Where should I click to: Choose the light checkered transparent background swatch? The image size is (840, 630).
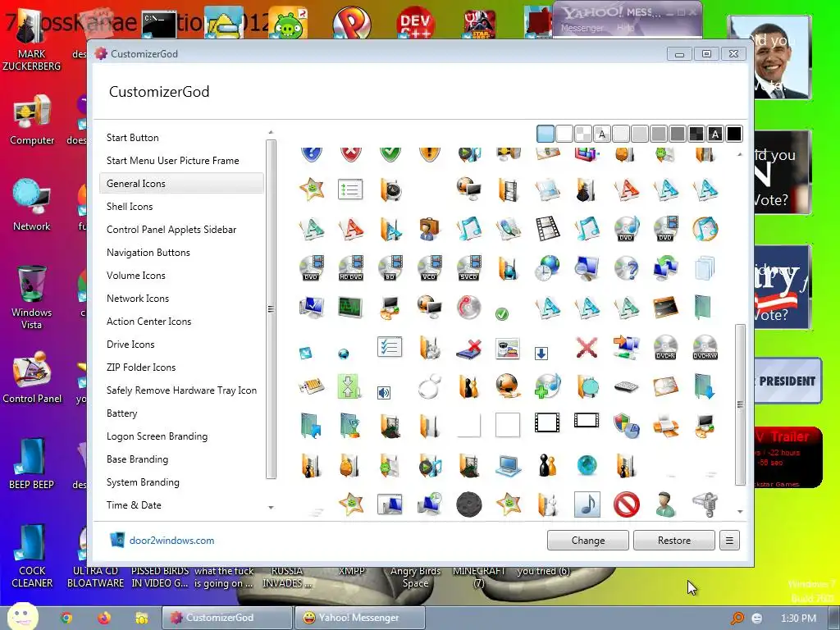tap(583, 134)
